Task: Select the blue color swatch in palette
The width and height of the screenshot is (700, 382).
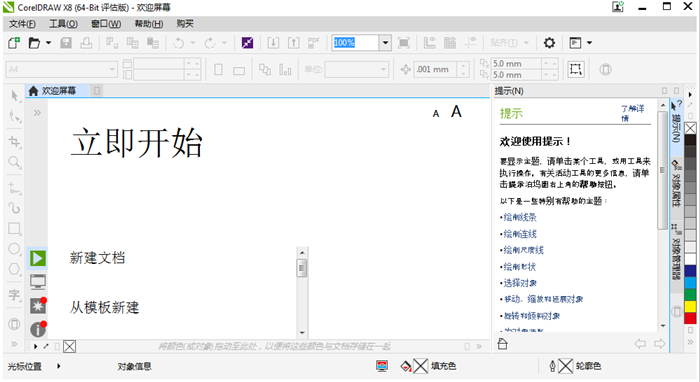Action: tap(690, 270)
